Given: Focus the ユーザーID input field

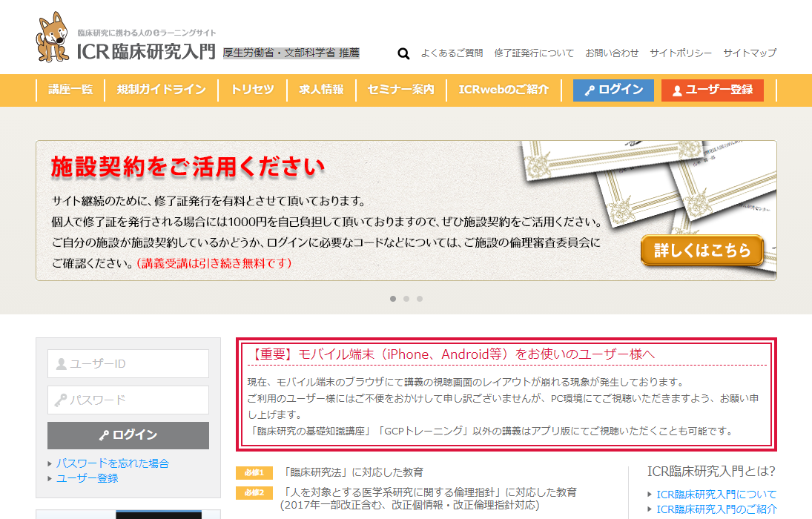Looking at the screenshot, I should [128, 363].
